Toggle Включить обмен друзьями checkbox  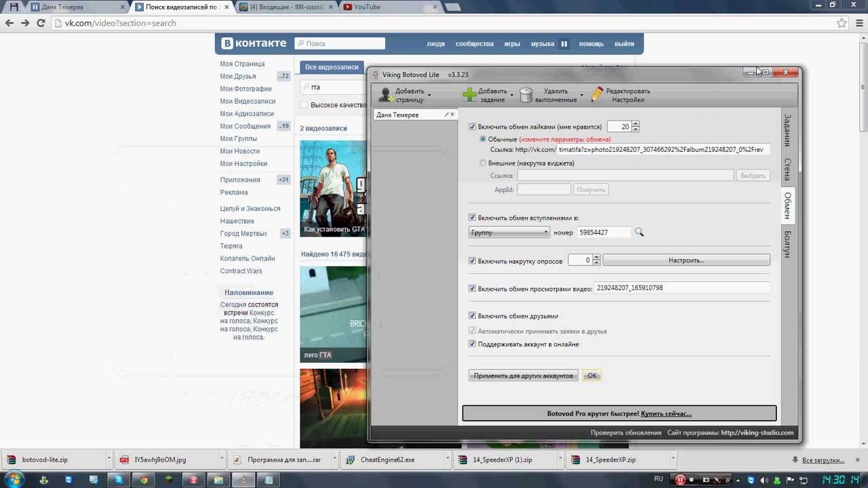point(473,316)
